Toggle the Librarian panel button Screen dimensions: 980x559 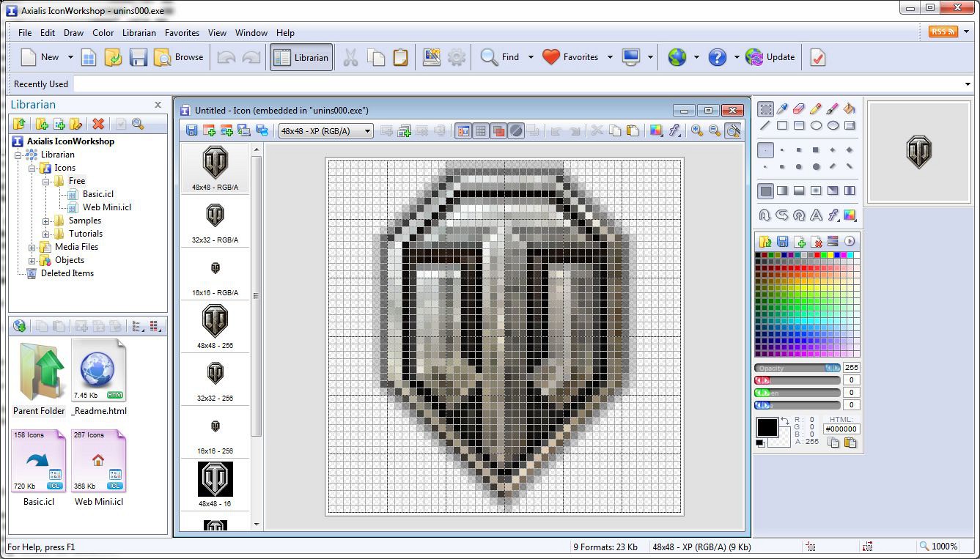(301, 57)
